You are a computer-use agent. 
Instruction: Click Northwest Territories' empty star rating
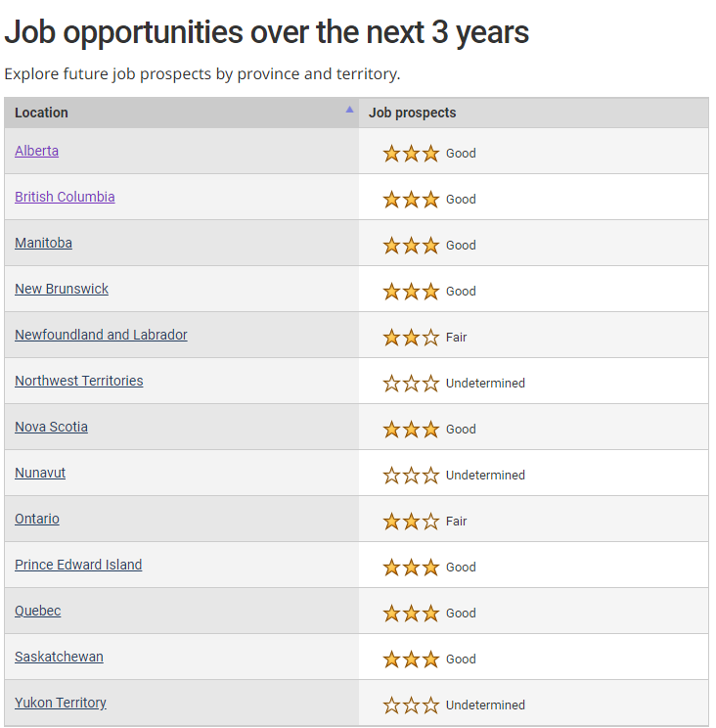click(x=411, y=384)
